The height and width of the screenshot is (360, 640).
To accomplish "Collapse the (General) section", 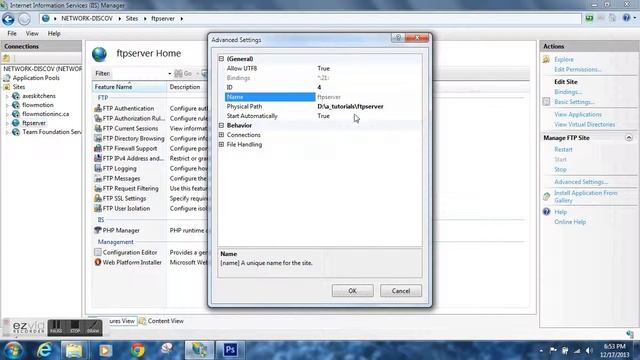I will tap(221, 59).
